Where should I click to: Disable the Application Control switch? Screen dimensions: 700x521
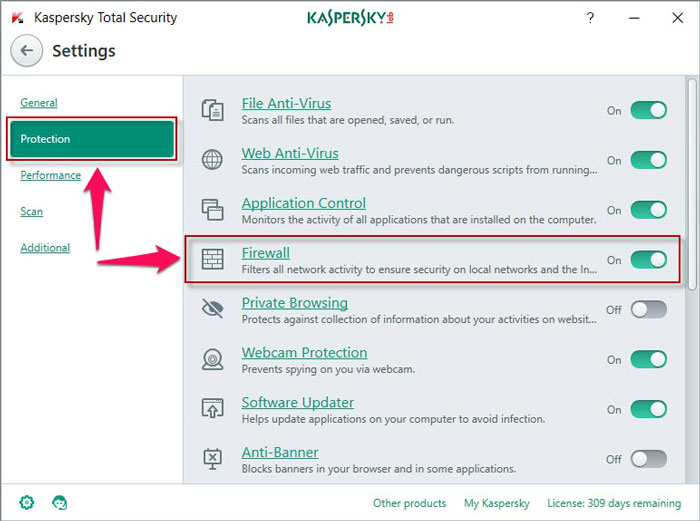point(649,210)
